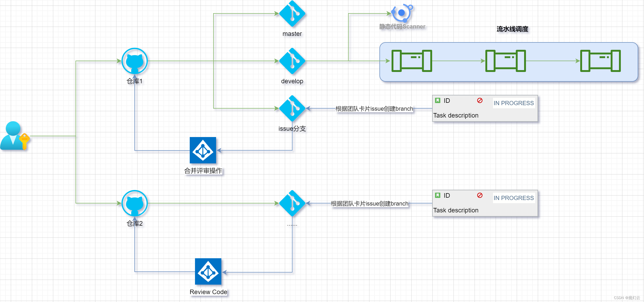
Task: Select ID text in upper task card
Action: (x=447, y=101)
